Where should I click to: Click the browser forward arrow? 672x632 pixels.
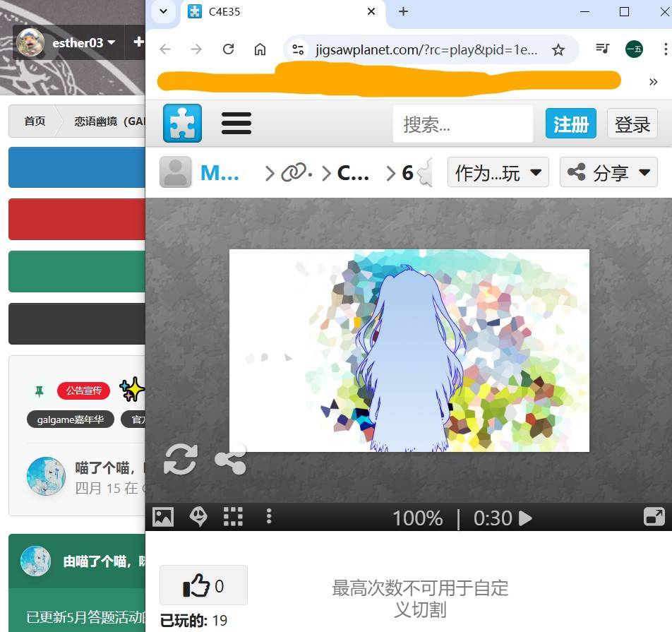[x=196, y=49]
